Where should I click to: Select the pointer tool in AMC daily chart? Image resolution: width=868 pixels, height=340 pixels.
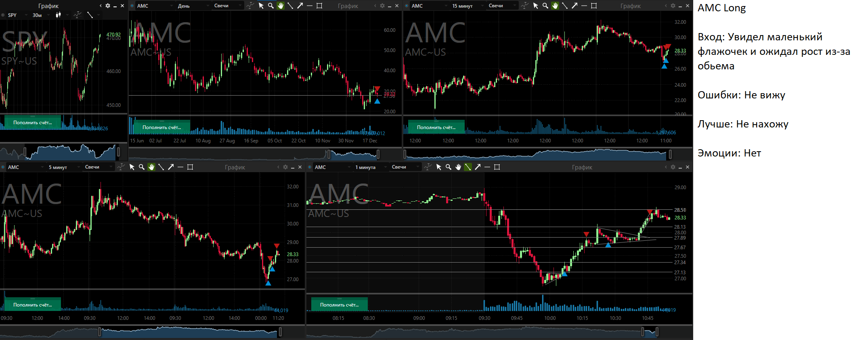click(x=261, y=6)
